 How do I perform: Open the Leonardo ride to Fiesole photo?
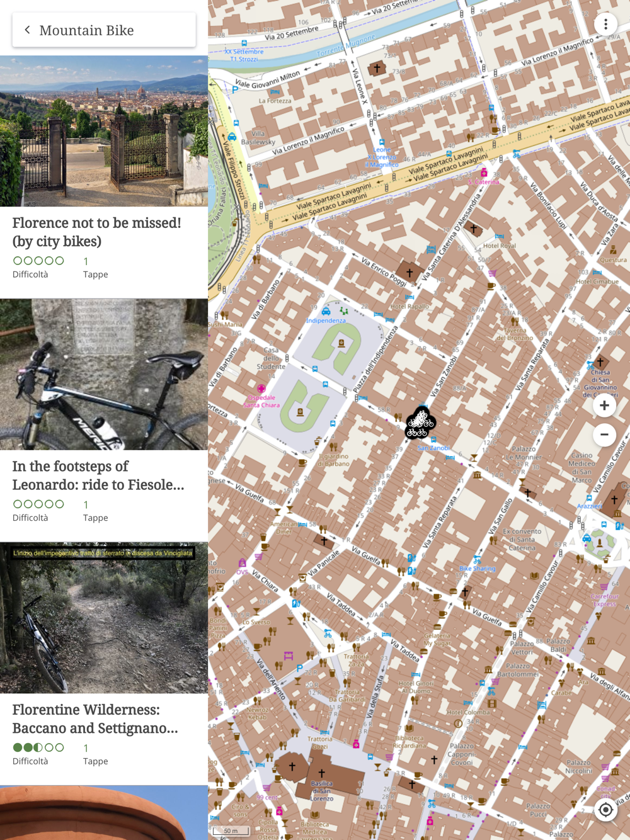[104, 374]
